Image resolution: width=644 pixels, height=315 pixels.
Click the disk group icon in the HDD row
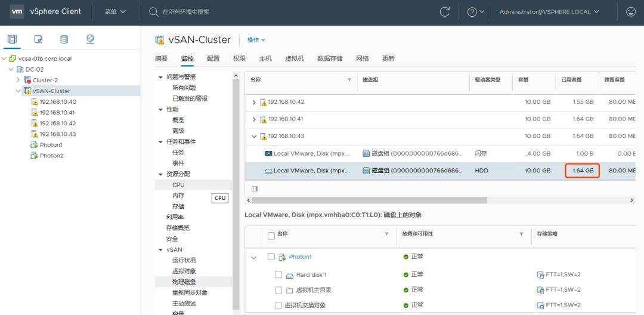pos(366,171)
